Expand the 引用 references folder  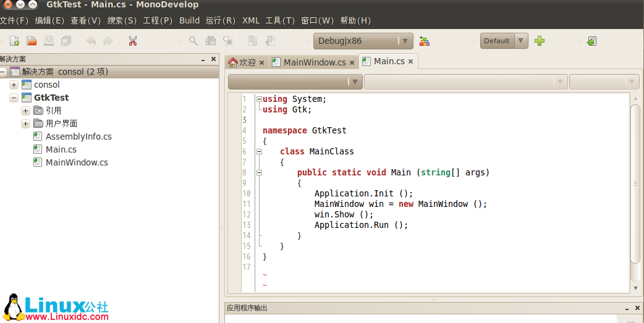click(x=25, y=111)
